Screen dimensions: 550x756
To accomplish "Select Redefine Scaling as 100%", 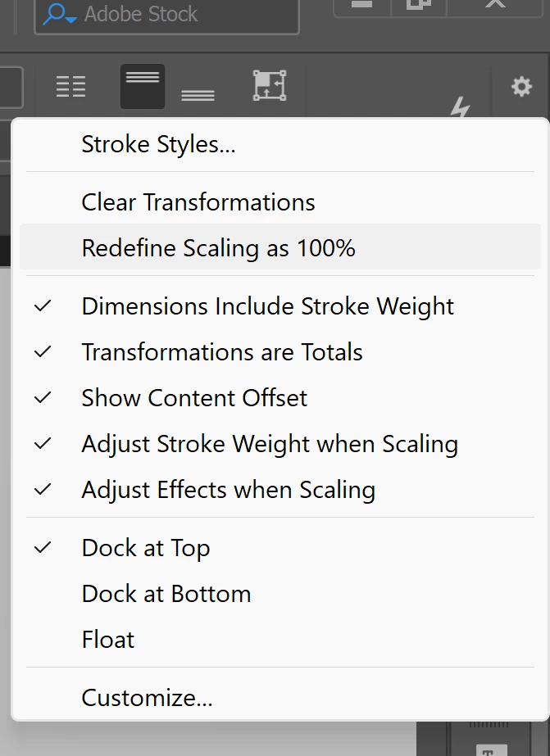I will (x=218, y=248).
